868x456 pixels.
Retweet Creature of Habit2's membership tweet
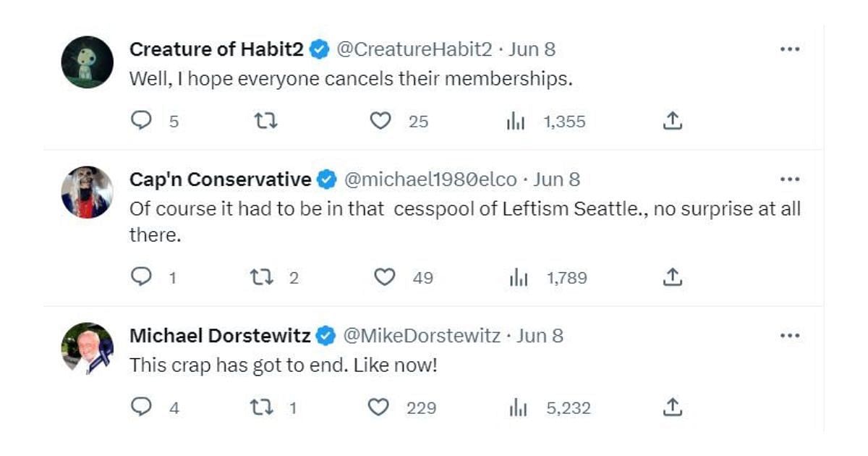265,121
